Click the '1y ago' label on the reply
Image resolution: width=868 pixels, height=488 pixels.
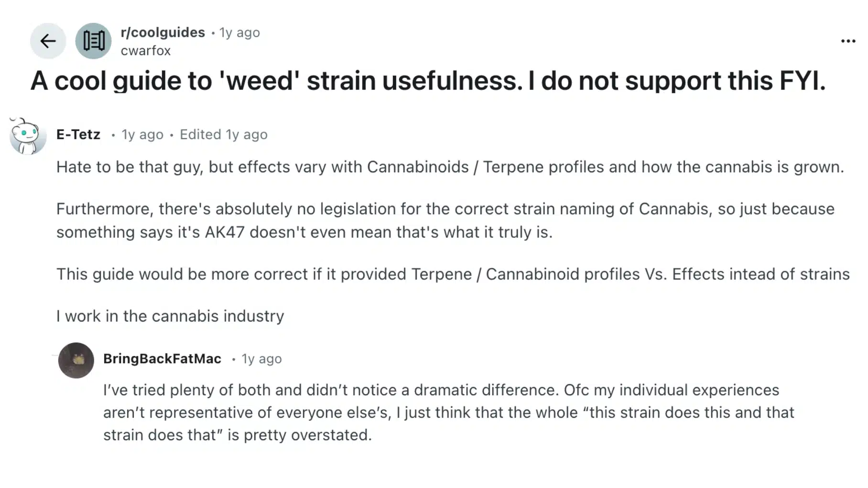point(261,358)
